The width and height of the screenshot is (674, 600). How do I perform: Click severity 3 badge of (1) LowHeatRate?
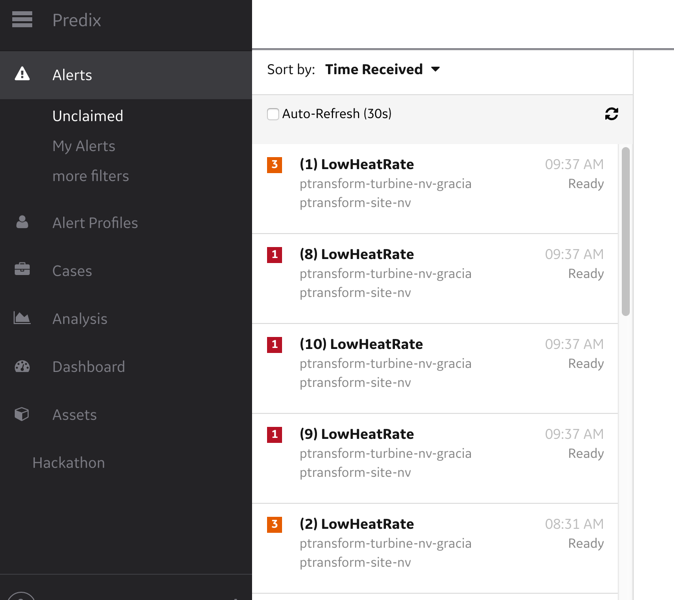[275, 165]
